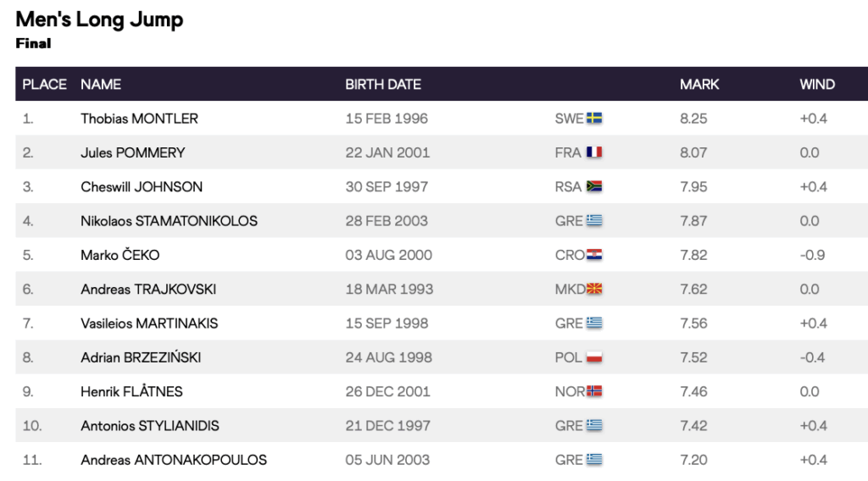Click the Norwegian flag beside NOR
This screenshot has width=868, height=481.
pos(594,391)
